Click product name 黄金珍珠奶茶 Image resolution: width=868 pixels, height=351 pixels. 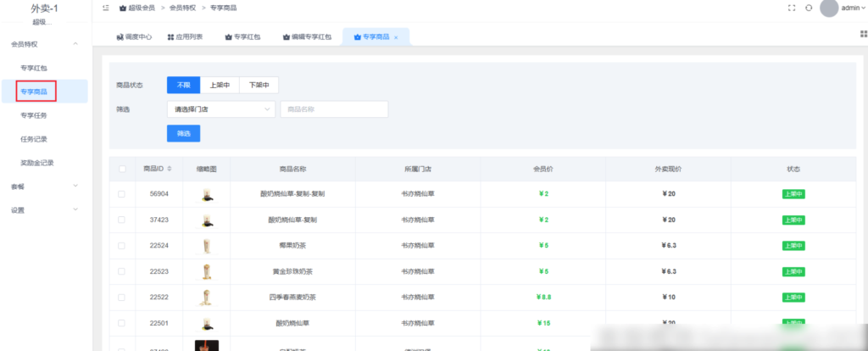pos(292,271)
